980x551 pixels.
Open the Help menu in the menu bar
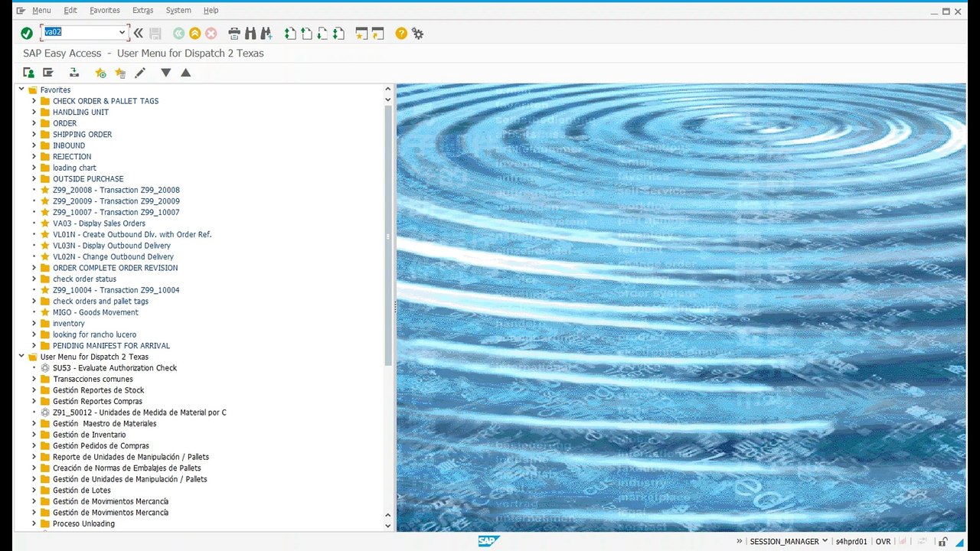pos(211,10)
